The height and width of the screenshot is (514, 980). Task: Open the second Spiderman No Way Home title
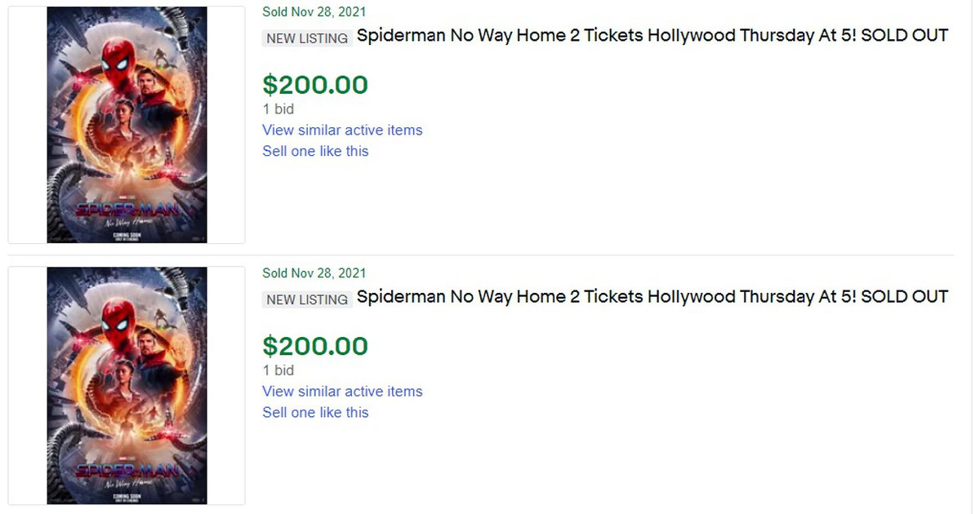(x=652, y=297)
